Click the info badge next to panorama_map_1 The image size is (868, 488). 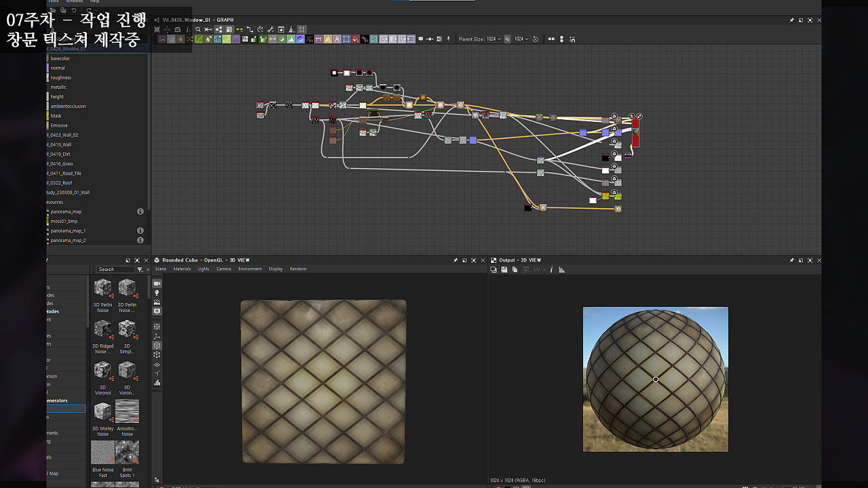tap(140, 230)
